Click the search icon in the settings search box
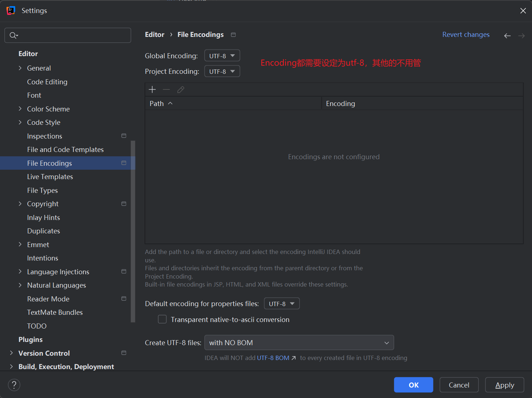This screenshot has height=398, width=532. [13, 35]
